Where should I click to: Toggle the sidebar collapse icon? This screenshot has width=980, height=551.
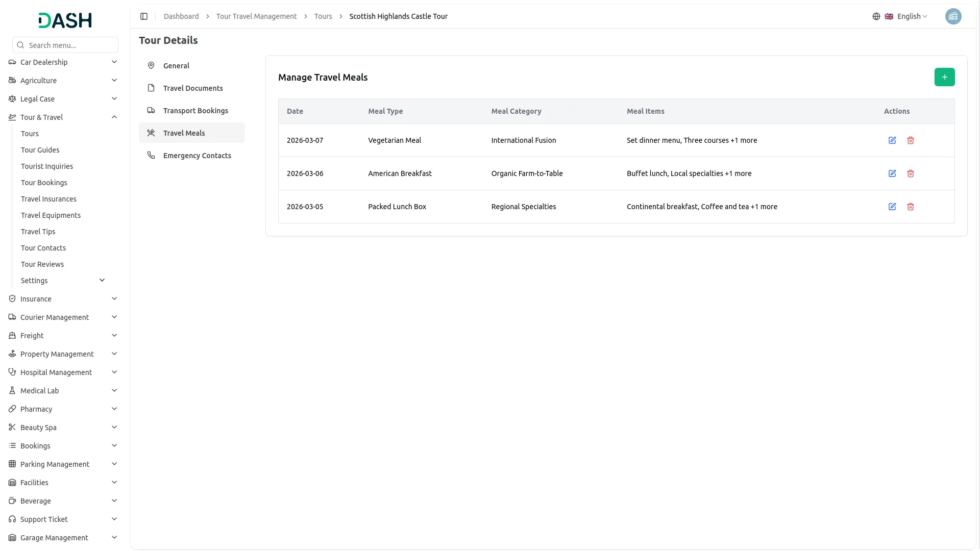144,16
